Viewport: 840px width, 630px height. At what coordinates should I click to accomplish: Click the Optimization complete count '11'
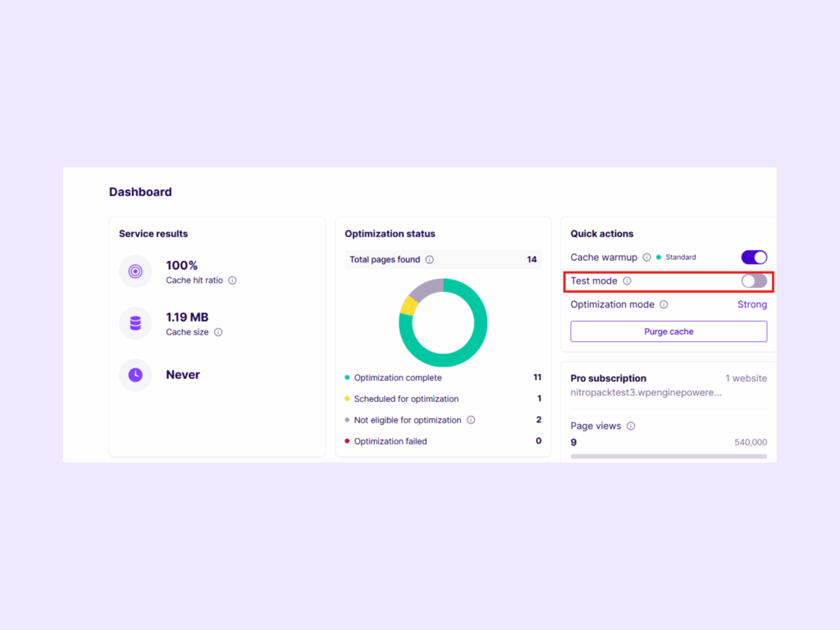[536, 377]
